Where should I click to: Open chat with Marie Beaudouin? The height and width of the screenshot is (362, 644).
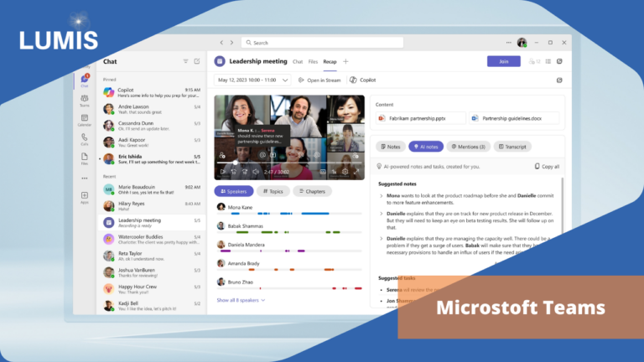152,189
